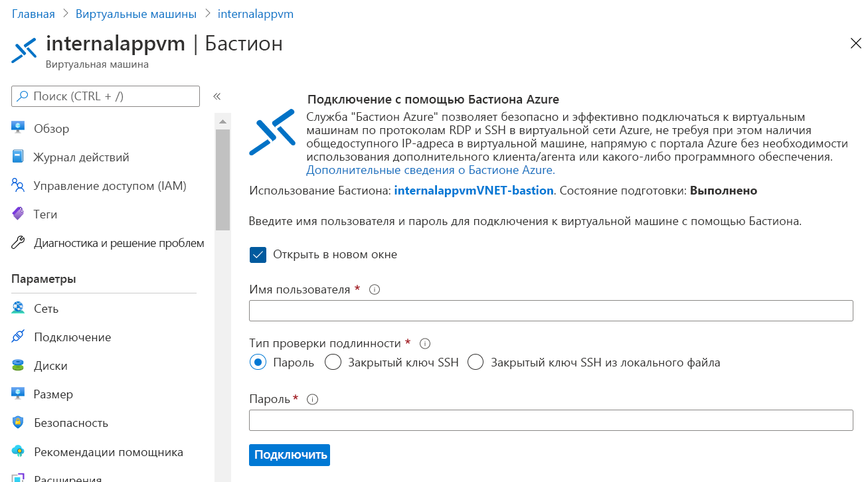
Task: Click the Overview (Обзор) monitor icon
Action: (18, 128)
